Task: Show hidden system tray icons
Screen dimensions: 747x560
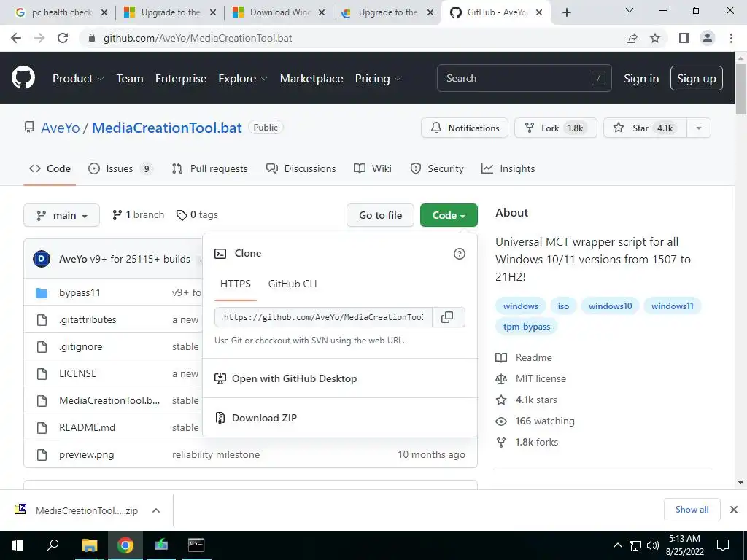Action: pos(617,545)
